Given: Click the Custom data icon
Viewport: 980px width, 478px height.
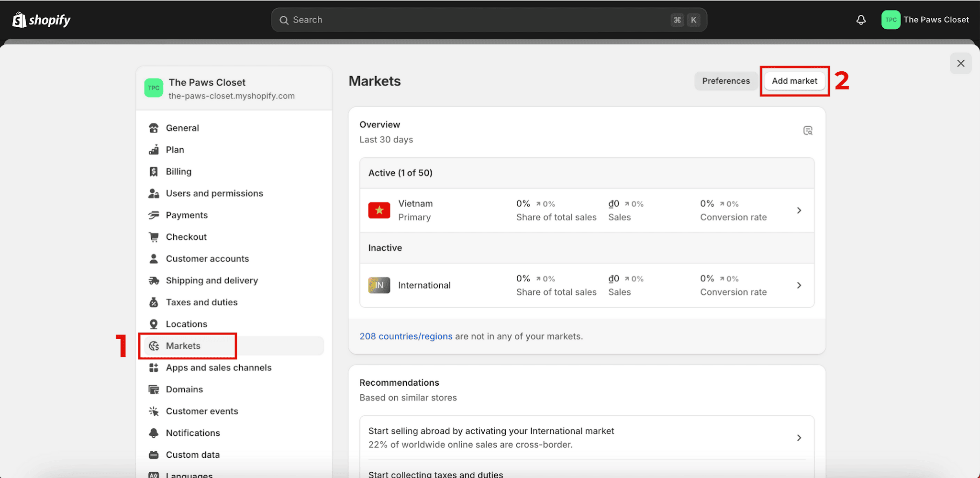Looking at the screenshot, I should click(154, 455).
